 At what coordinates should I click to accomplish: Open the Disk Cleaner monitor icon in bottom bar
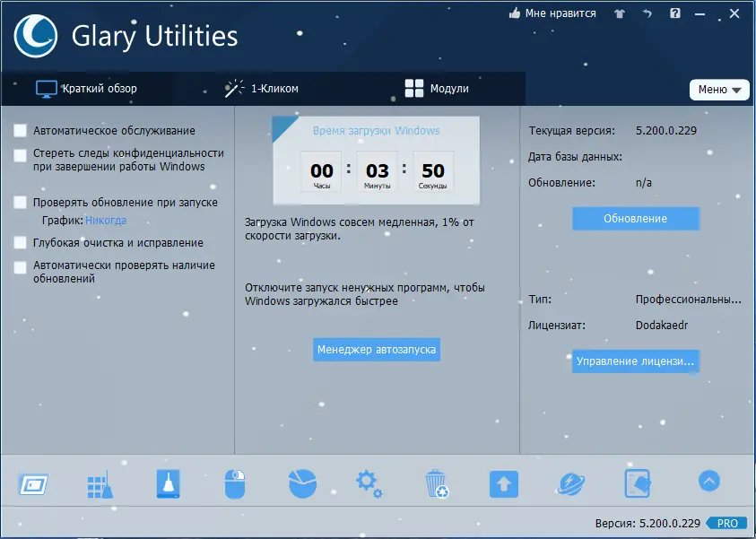(33, 484)
